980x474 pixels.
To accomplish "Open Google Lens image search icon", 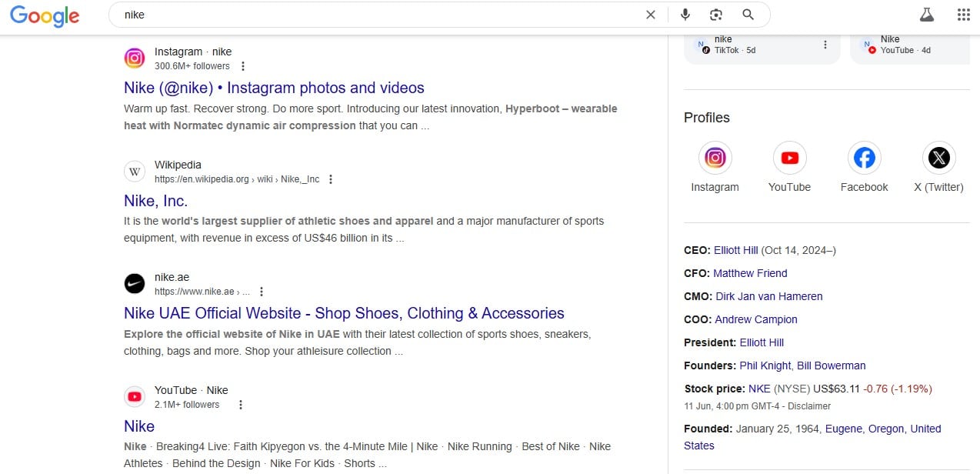I will point(716,15).
